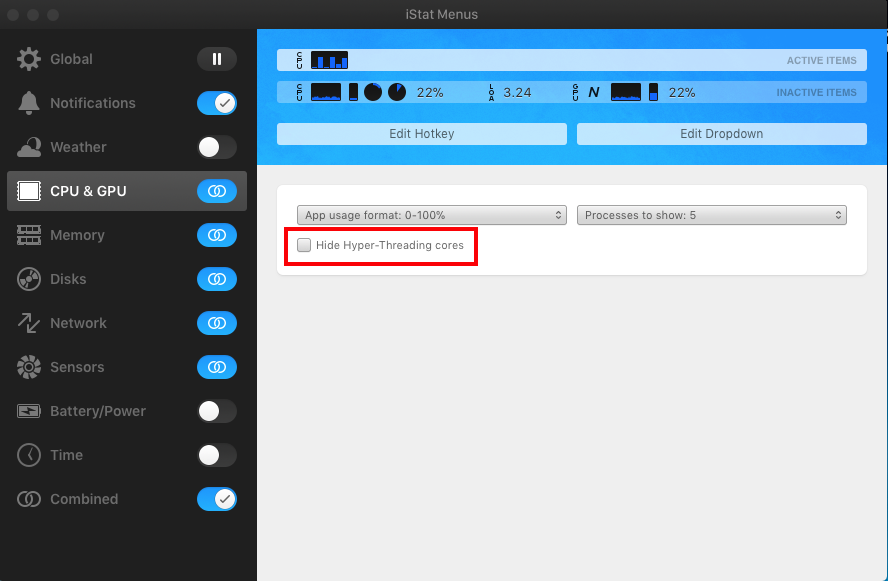Click the Memory modules icon
This screenshot has height=581, width=888.
pyautogui.click(x=29, y=235)
